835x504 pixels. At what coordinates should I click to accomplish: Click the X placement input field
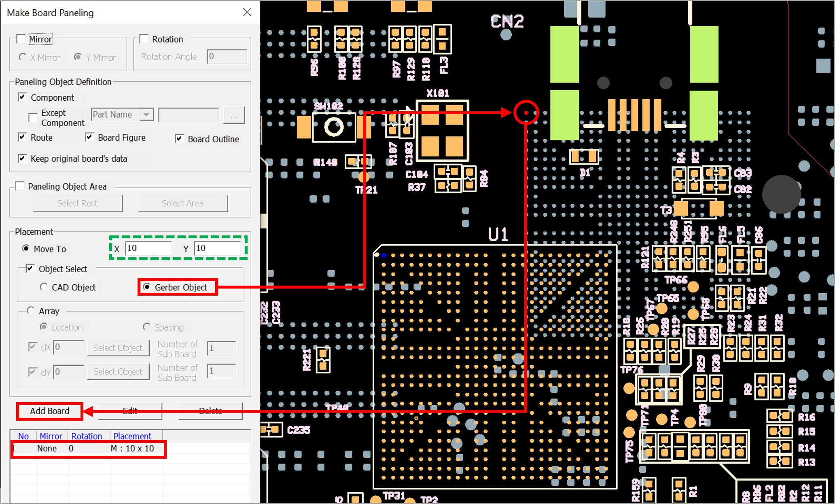click(x=148, y=248)
